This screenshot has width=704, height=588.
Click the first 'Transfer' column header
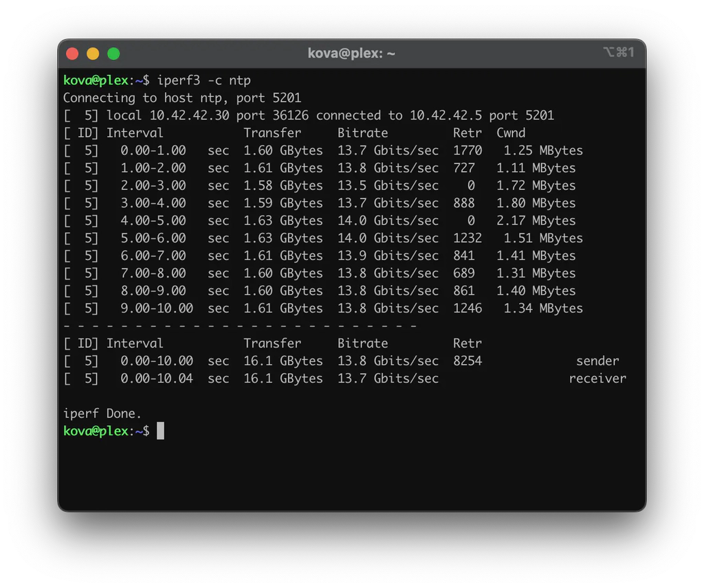tap(272, 133)
